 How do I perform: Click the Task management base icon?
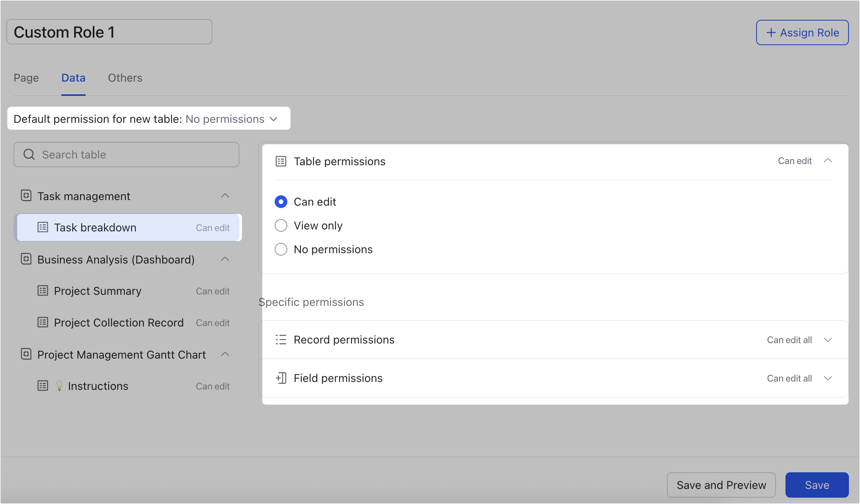click(x=26, y=196)
